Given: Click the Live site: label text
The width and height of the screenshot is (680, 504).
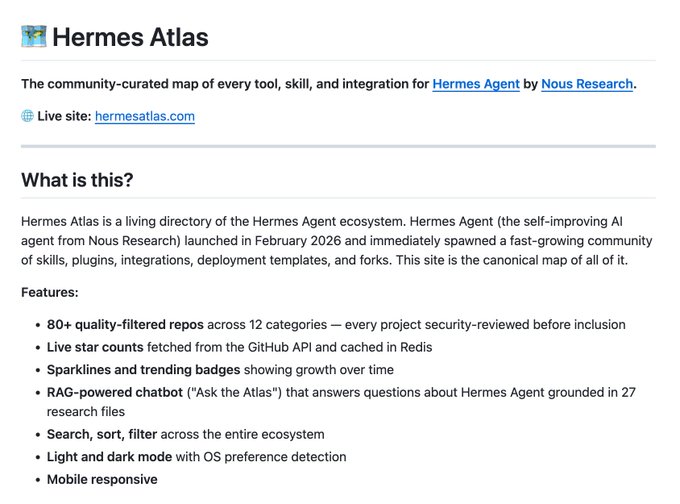Looking at the screenshot, I should [64, 116].
